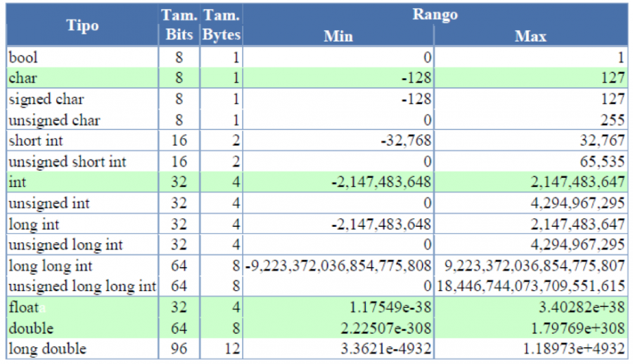The width and height of the screenshot is (633, 364).
Task: Select the unsigned char max value 255
Action: 613,120
